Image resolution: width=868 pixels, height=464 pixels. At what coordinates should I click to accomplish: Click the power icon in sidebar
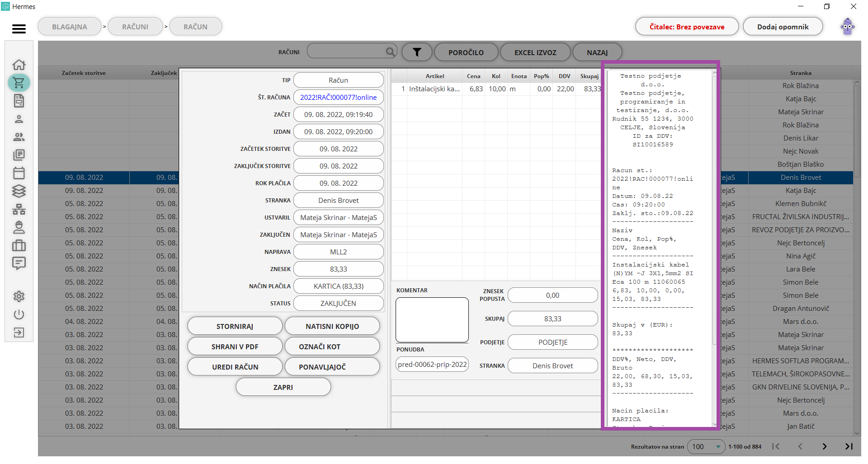(x=19, y=314)
